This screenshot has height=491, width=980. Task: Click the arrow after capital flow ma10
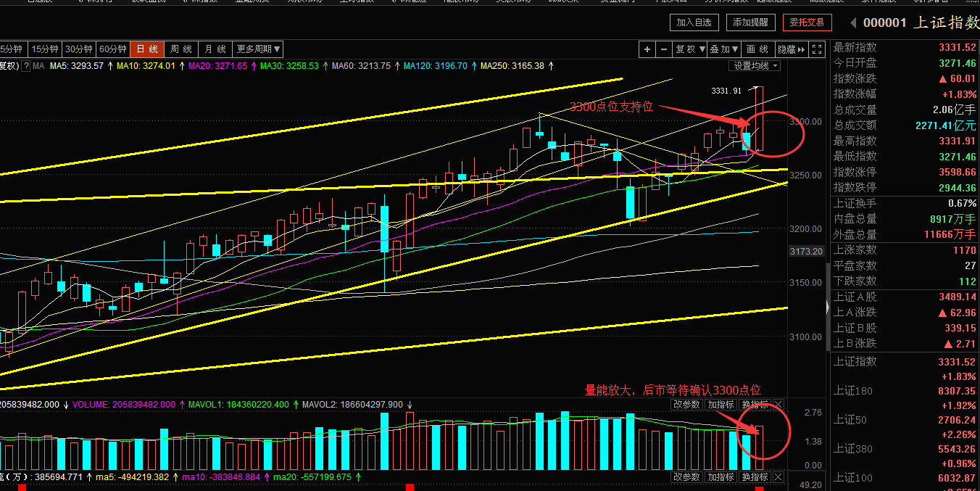(265, 477)
